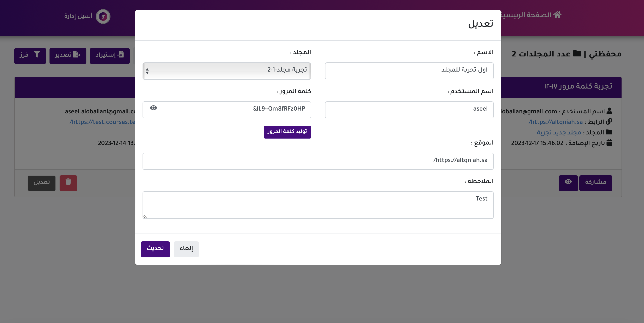
Task: Open the altqniah.sa link in card
Action: coord(555,122)
